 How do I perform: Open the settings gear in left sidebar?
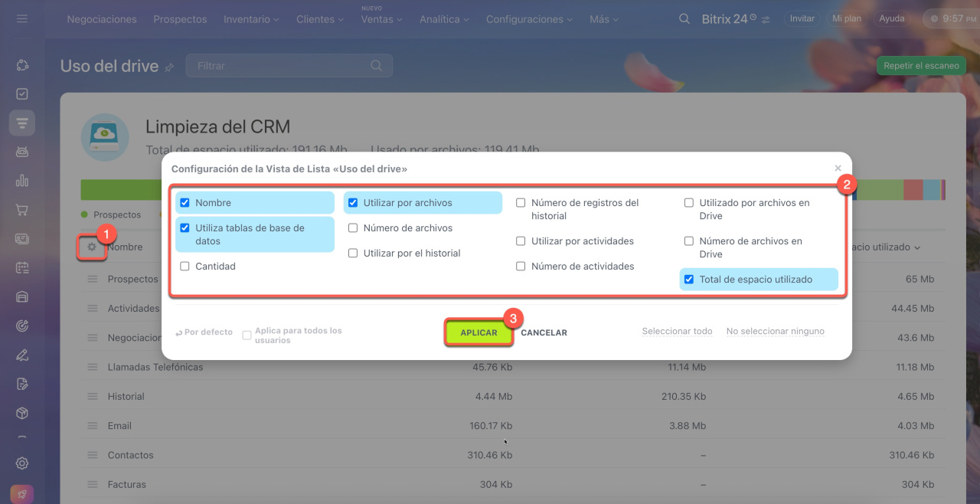(x=22, y=463)
